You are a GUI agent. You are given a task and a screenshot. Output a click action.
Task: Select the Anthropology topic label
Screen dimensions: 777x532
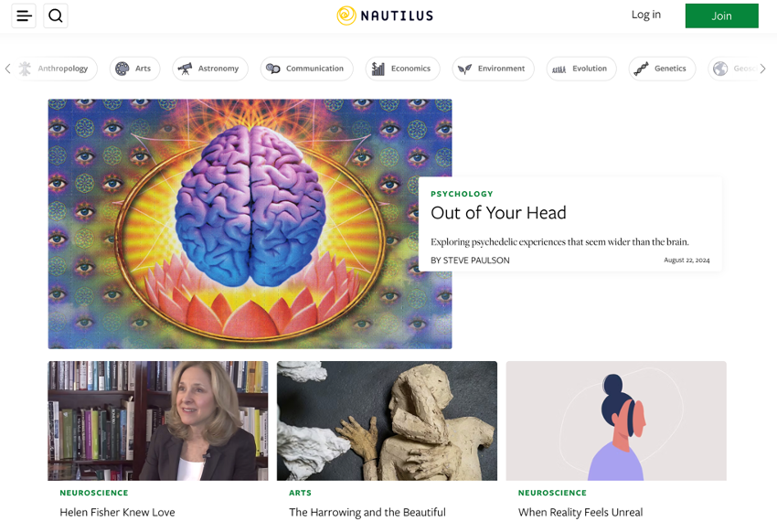point(63,69)
